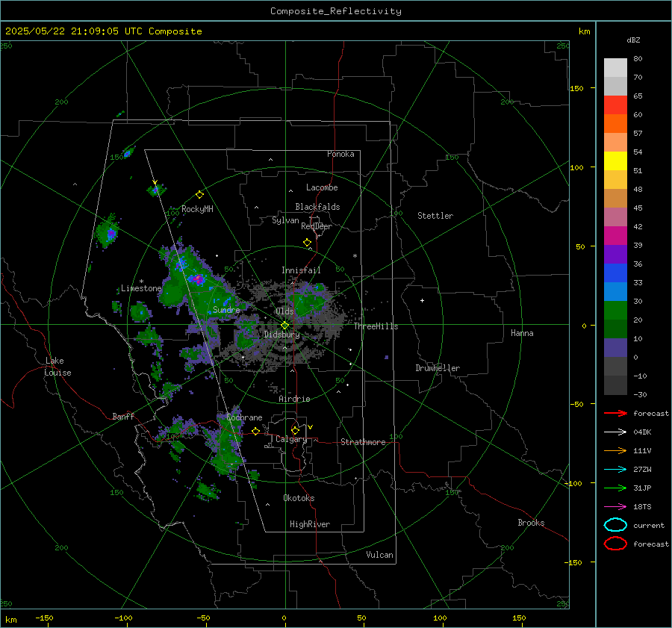Select the red 'forecast' ellipse icon
Viewport: 672px width, 628px height.
[x=615, y=544]
